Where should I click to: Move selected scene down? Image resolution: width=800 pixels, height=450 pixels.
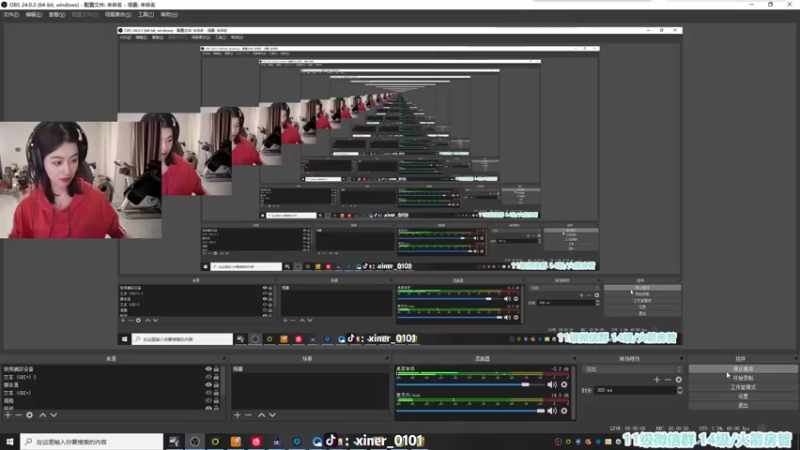pyautogui.click(x=272, y=415)
